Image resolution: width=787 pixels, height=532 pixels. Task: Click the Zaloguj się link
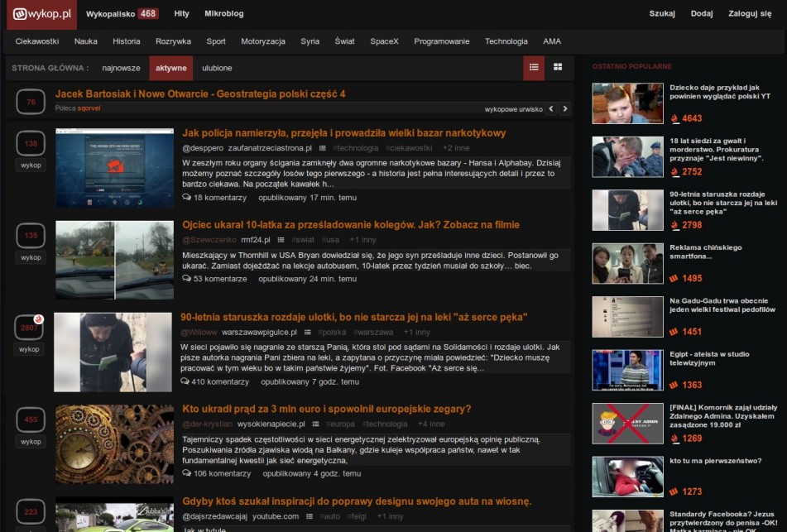(751, 13)
